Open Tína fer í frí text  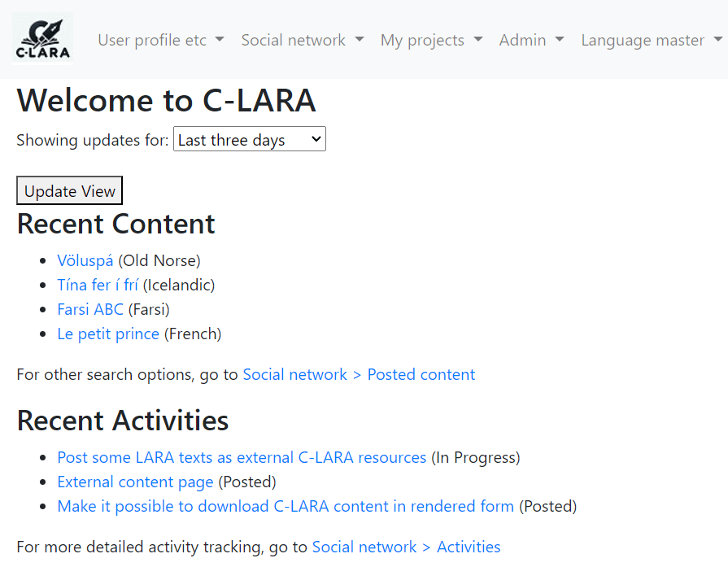pos(98,285)
